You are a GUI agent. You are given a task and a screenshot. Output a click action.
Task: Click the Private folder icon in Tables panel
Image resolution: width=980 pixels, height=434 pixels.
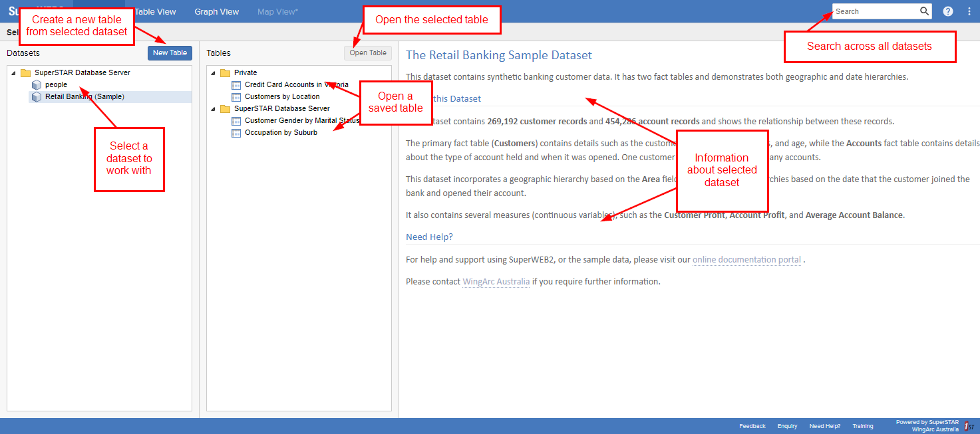click(x=225, y=72)
